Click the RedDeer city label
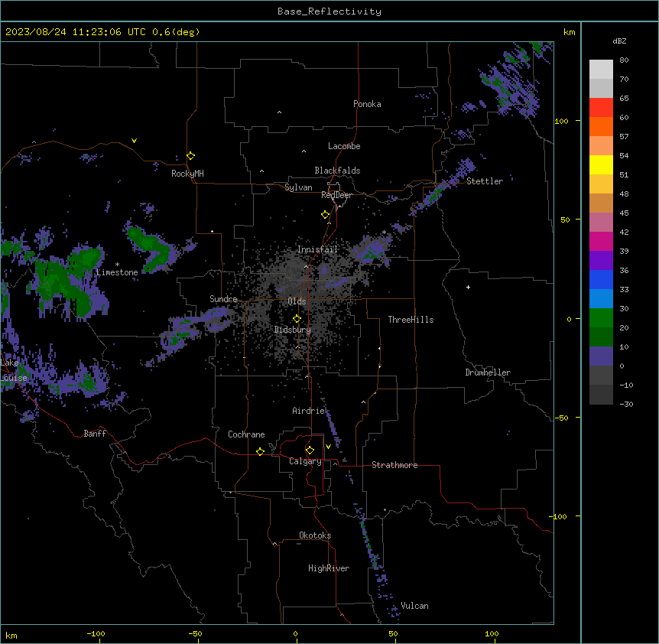This screenshot has width=659, height=644. 336,195
